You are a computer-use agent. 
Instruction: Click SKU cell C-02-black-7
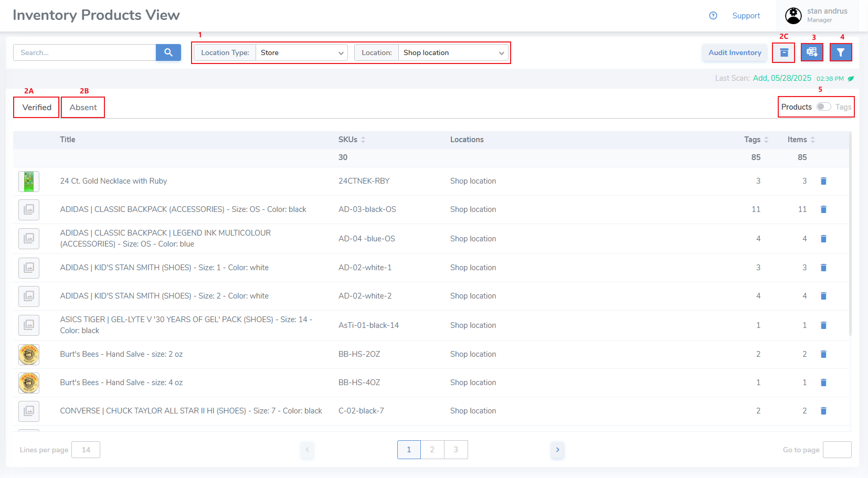[x=361, y=411]
